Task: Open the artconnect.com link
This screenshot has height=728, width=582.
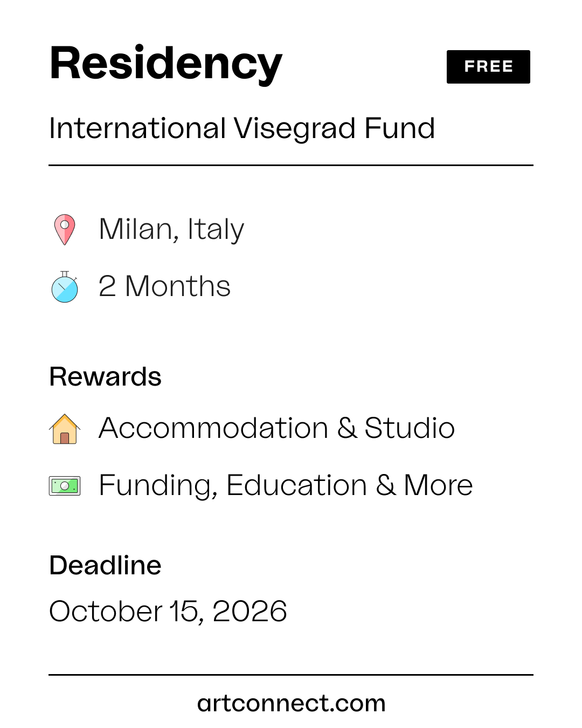Action: (291, 703)
